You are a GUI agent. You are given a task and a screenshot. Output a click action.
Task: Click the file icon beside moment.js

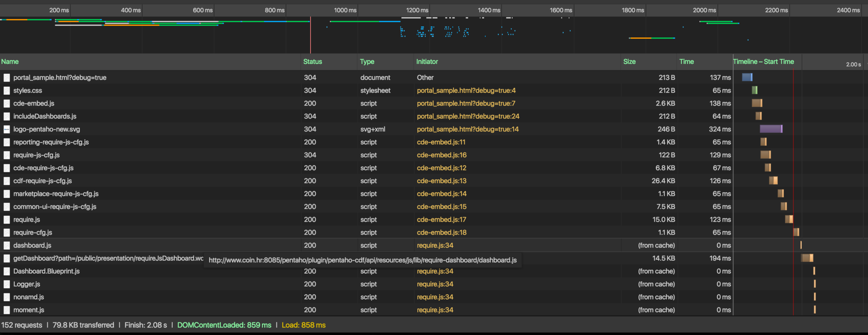pyautogui.click(x=7, y=310)
